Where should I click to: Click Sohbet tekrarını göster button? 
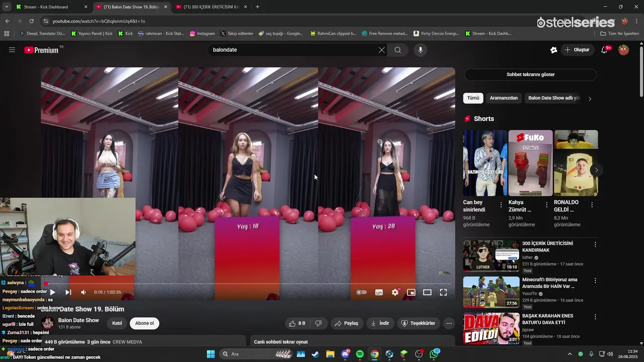click(530, 74)
